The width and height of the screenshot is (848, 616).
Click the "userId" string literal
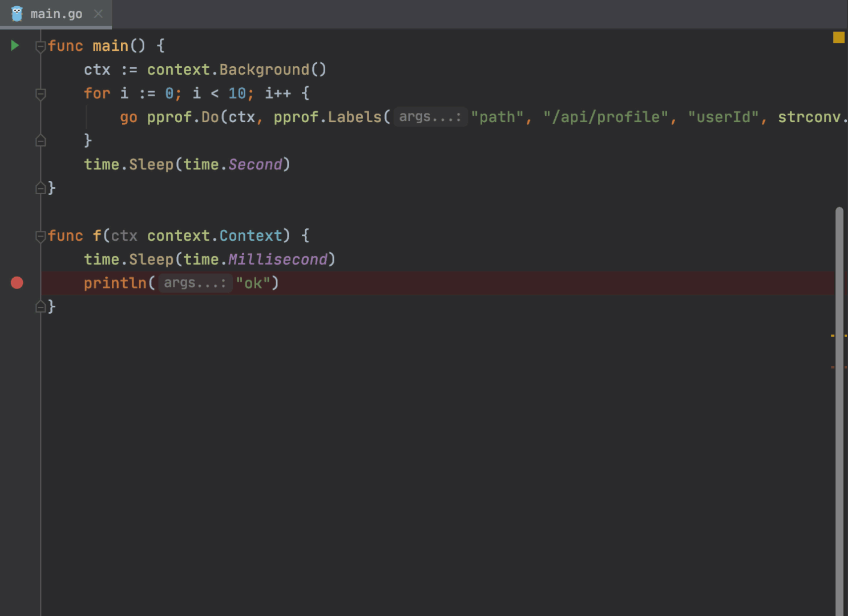pyautogui.click(x=723, y=117)
